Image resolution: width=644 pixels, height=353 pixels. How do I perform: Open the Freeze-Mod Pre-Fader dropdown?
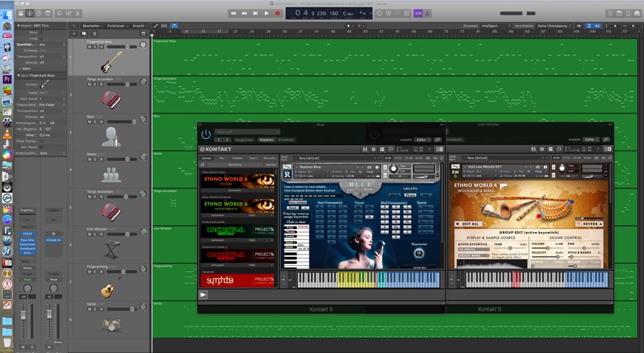coord(52,105)
